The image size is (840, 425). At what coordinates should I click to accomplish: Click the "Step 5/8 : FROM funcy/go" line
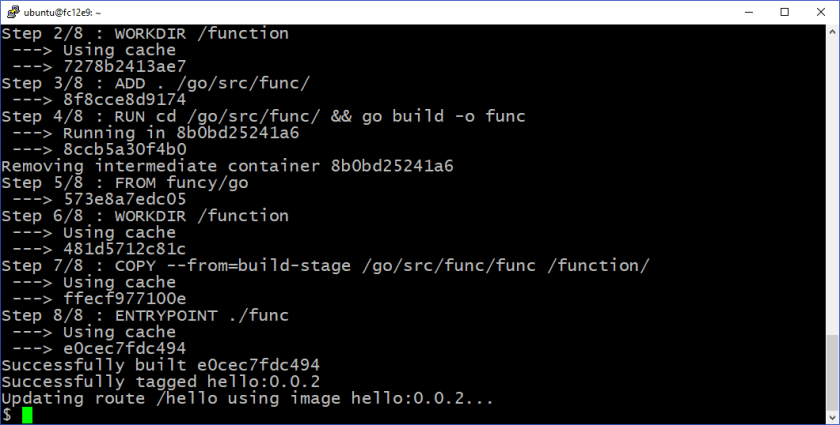point(124,183)
